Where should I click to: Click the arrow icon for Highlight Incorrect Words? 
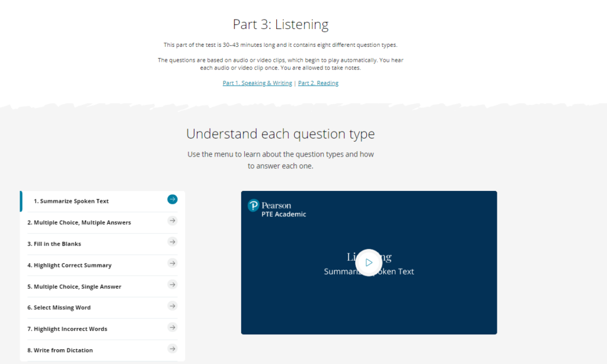(x=172, y=327)
